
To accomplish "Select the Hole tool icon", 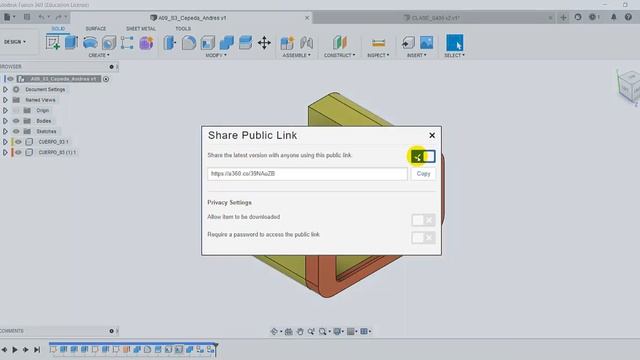I will 109,42.
